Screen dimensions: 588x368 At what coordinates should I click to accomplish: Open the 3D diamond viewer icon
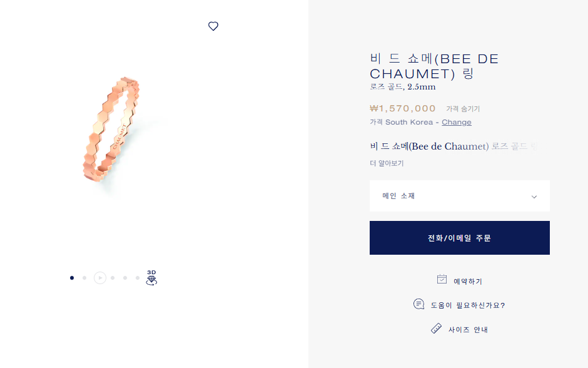pos(151,278)
